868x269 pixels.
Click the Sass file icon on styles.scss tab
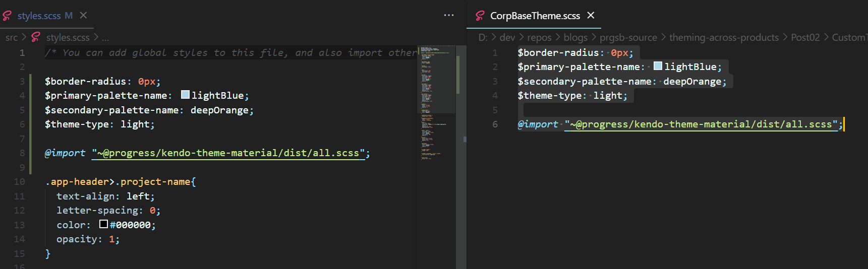point(7,16)
